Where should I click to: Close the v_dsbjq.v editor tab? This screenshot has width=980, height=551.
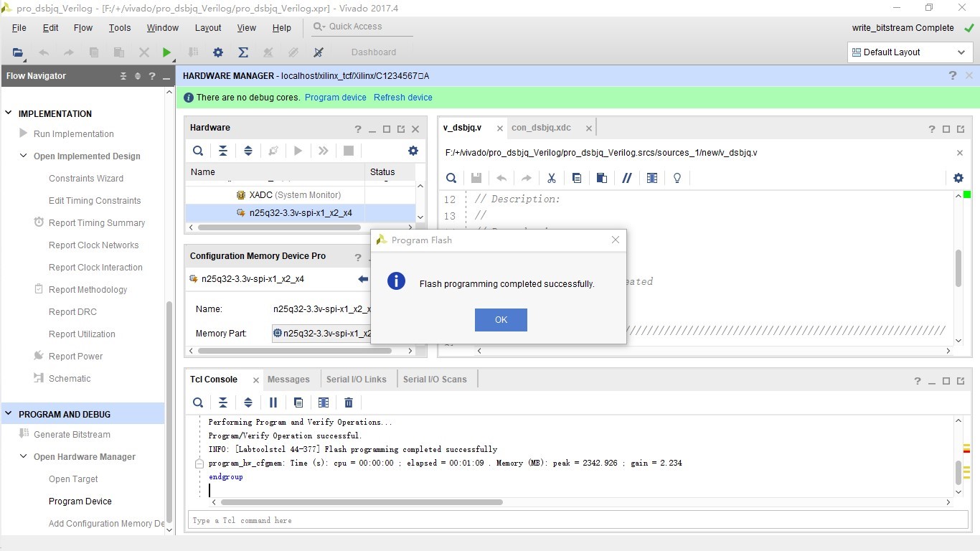click(x=500, y=128)
